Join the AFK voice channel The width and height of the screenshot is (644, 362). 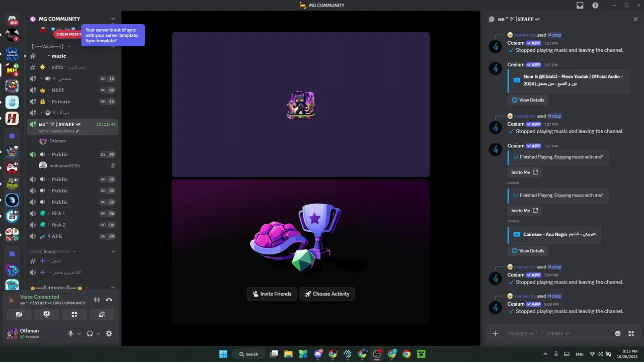tap(72, 236)
